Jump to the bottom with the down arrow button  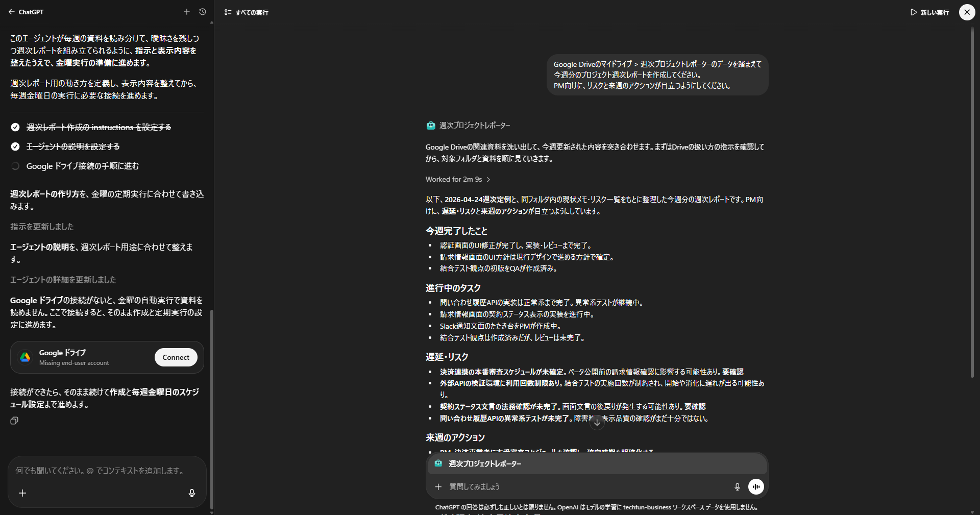[x=597, y=422]
